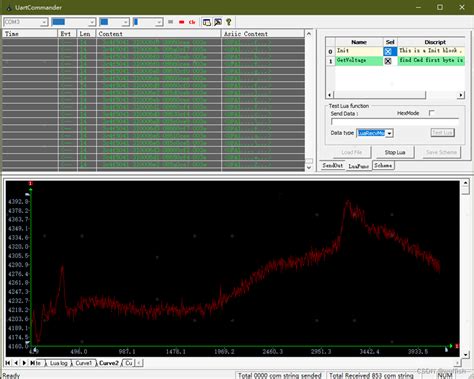Image resolution: width=474 pixels, height=379 pixels.
Task: Go to next bottom tab arrow
Action: click(24, 363)
